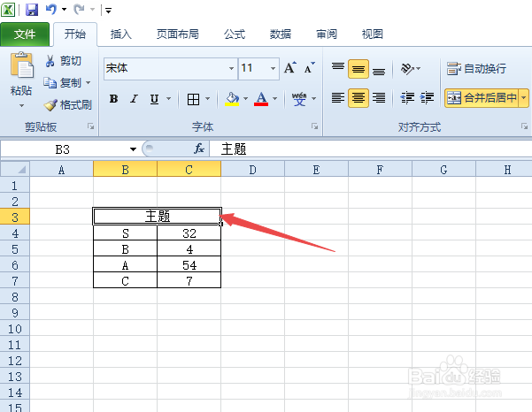Image resolution: width=532 pixels, height=412 pixels.
Task: Click the Cut (剪切) scissors button
Action: click(x=63, y=61)
